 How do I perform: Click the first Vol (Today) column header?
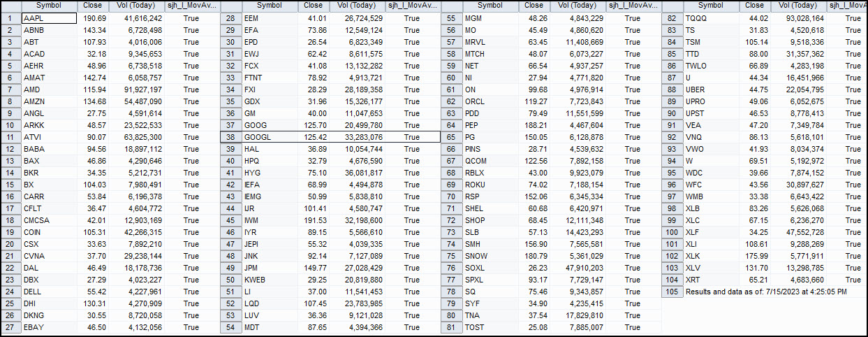137,6
